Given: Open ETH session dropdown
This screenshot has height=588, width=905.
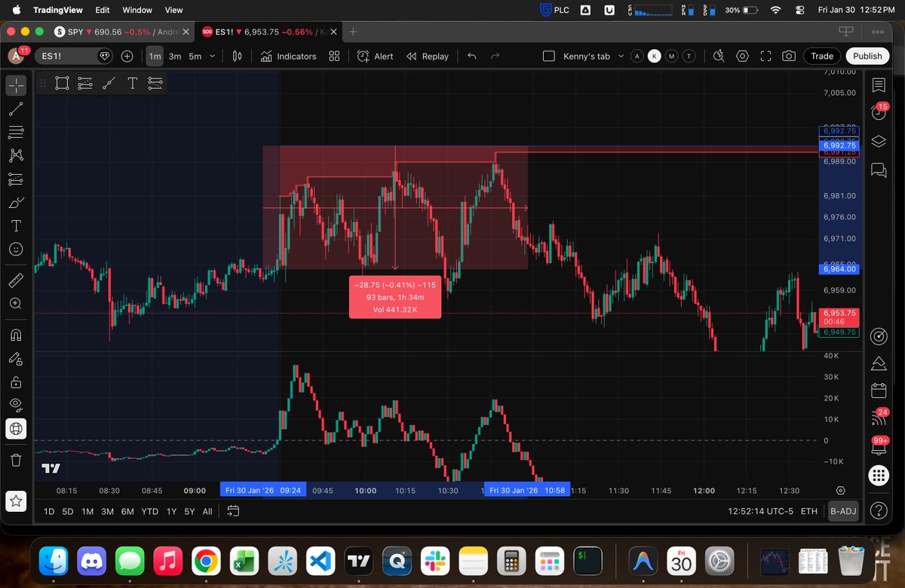Looking at the screenshot, I should coord(808,511).
